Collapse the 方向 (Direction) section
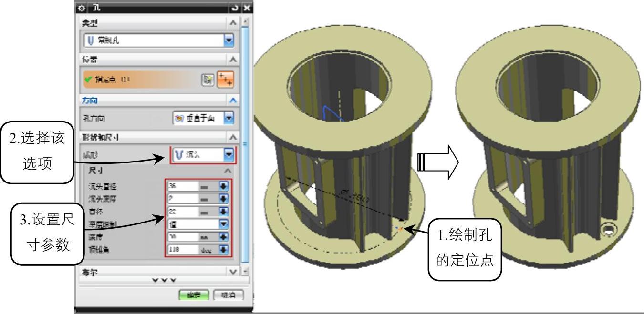 click(232, 101)
